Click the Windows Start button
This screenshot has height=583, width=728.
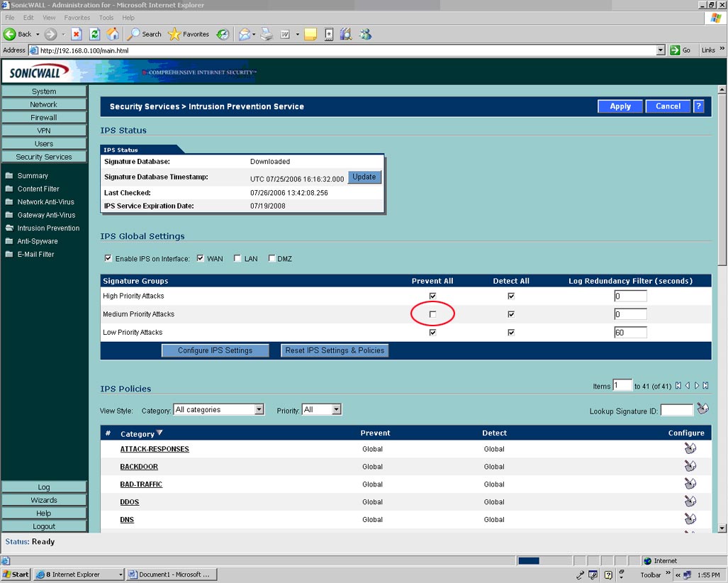16,574
